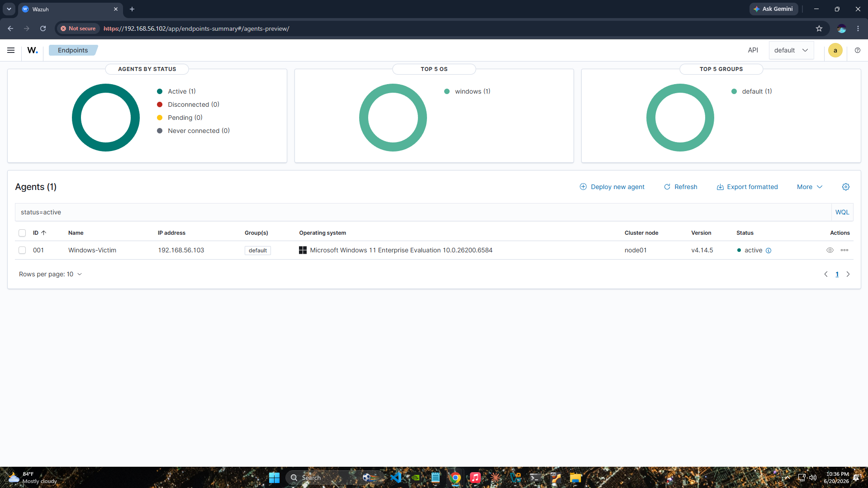
Task: Show the status info icon beside 'active'
Action: tap(768, 251)
